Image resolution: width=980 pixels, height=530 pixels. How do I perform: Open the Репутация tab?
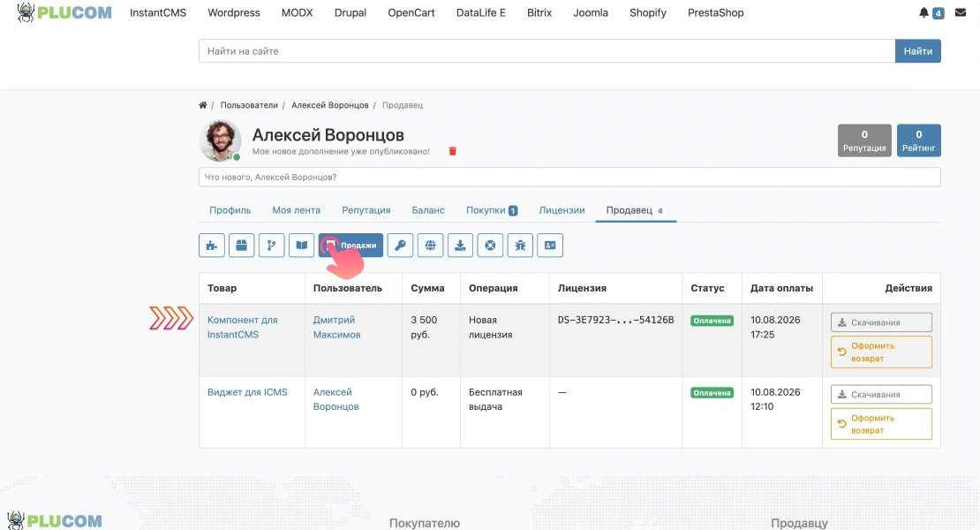pos(366,210)
